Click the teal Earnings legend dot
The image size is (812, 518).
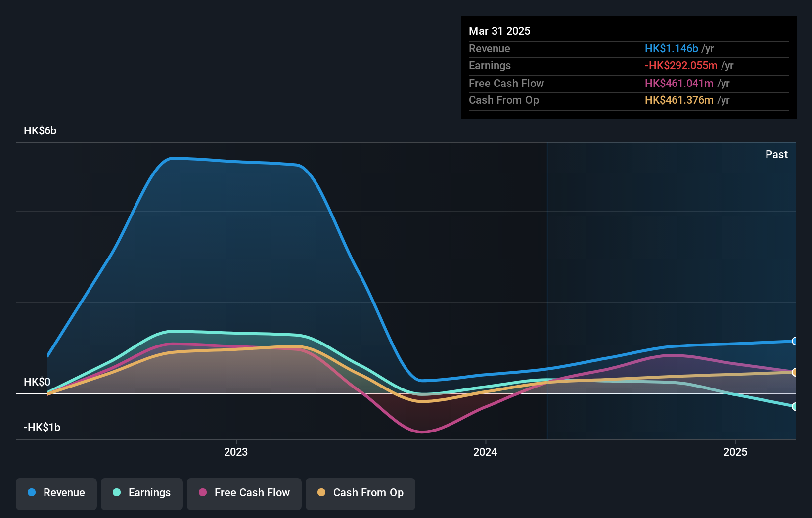[116, 493]
